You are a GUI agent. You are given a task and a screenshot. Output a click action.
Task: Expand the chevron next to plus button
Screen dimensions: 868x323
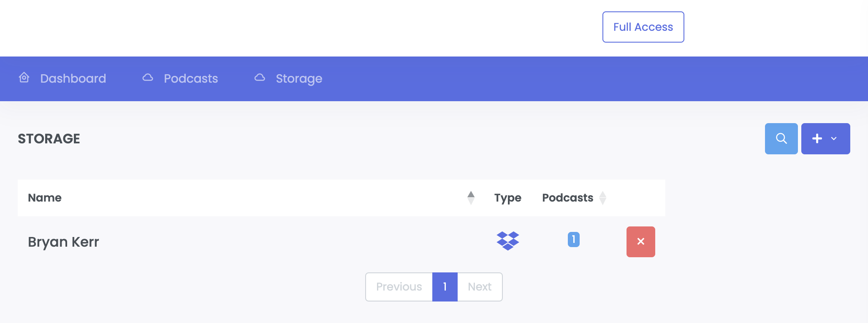834,139
